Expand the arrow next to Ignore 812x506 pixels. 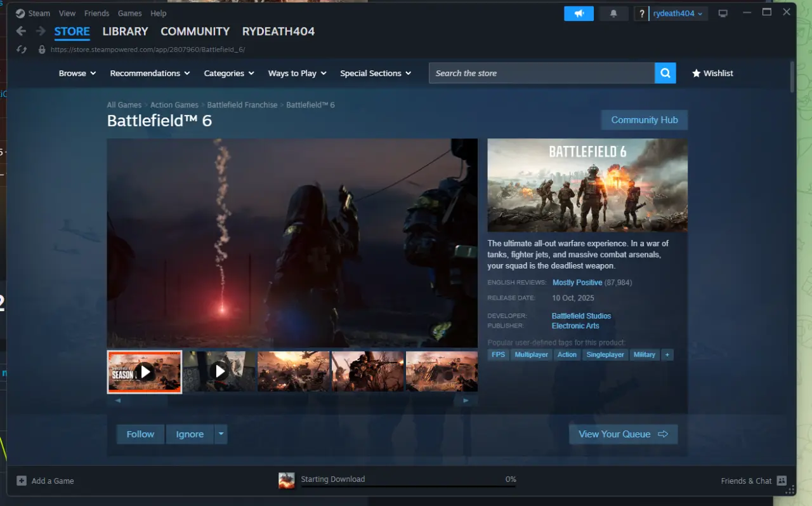pyautogui.click(x=221, y=434)
